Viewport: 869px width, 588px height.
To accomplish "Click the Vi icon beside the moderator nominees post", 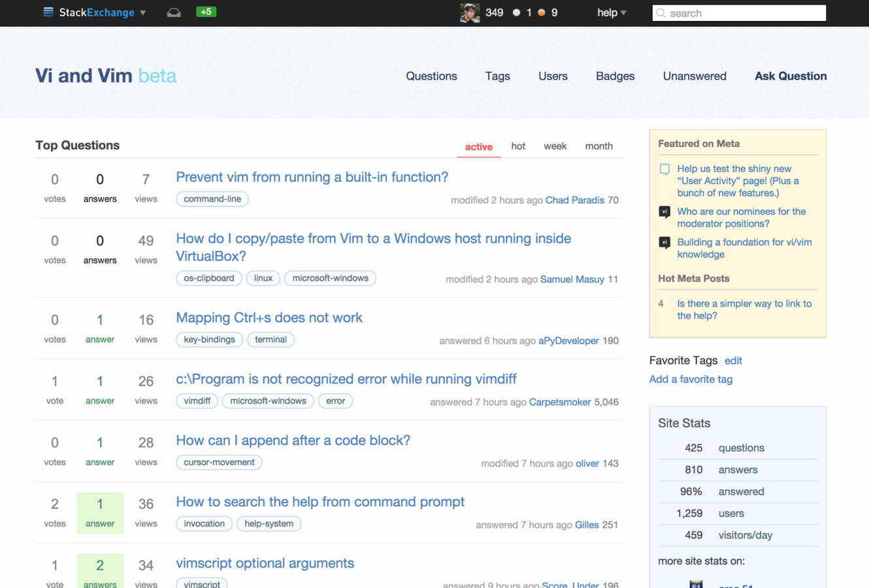I will [x=664, y=212].
